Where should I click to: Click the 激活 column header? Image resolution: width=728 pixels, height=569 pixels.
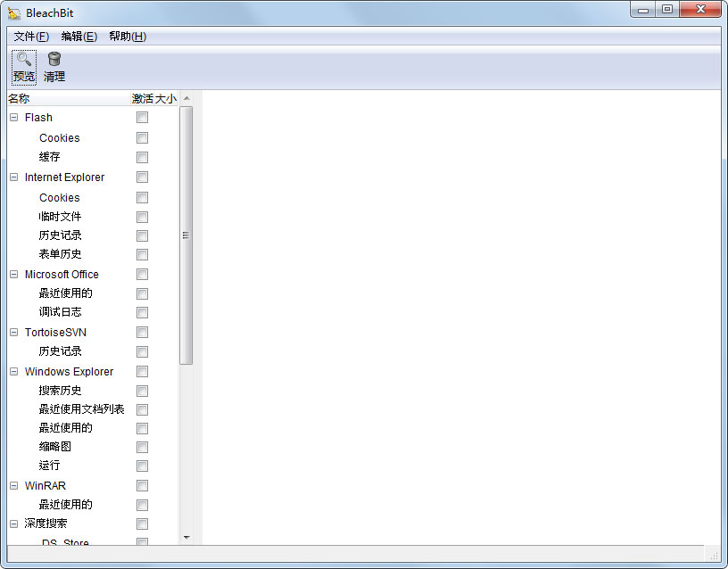(x=143, y=99)
